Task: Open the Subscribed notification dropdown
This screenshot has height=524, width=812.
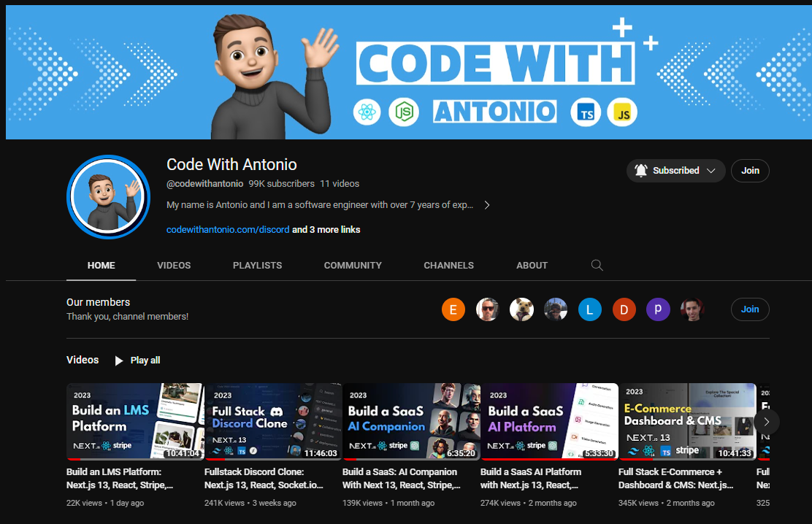Action: point(675,171)
